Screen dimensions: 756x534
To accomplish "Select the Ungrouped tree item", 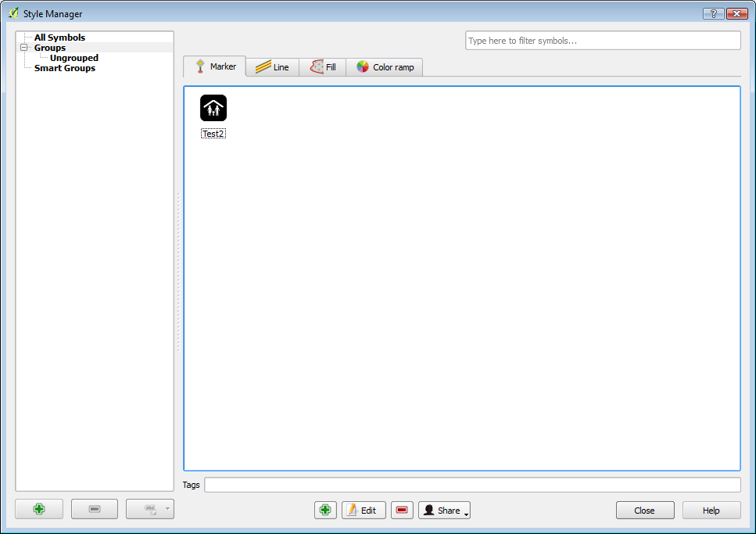I will pos(73,58).
